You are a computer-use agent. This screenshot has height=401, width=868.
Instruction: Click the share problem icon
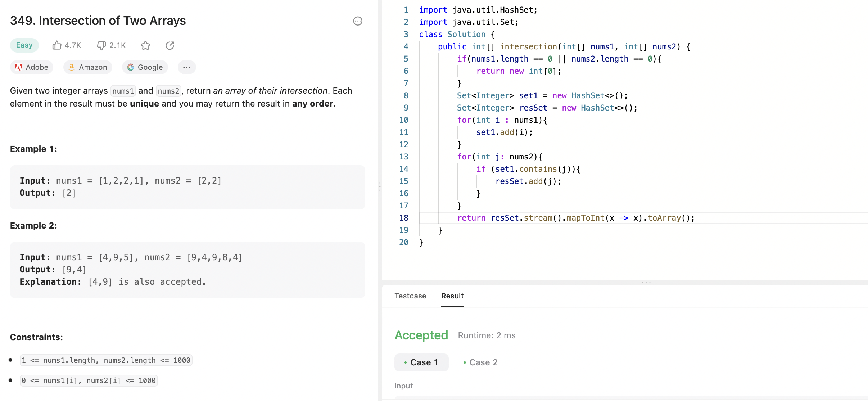click(170, 45)
